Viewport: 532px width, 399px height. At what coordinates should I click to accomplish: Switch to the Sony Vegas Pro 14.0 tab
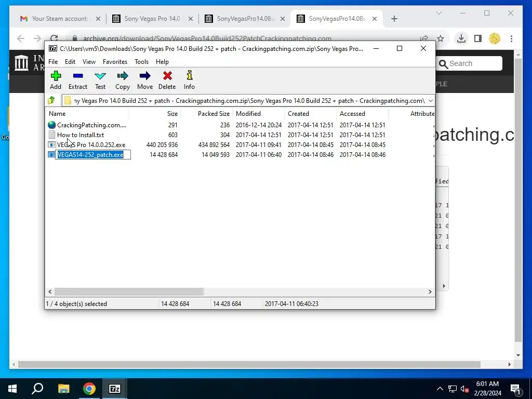pyautogui.click(x=152, y=19)
